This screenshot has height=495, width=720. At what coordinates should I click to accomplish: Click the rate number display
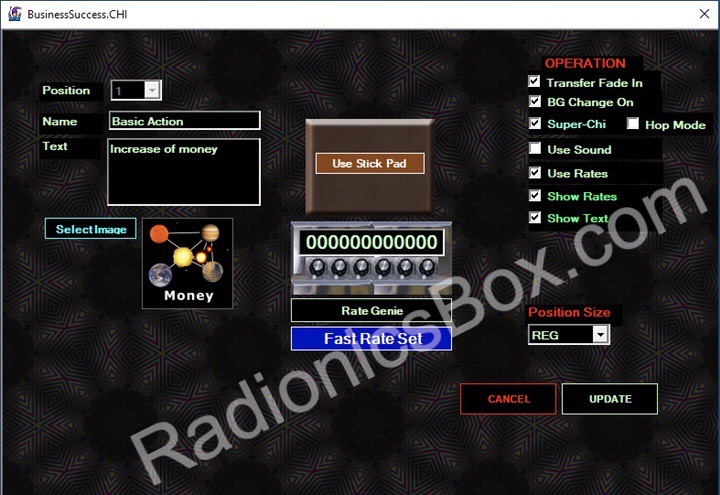(x=371, y=243)
